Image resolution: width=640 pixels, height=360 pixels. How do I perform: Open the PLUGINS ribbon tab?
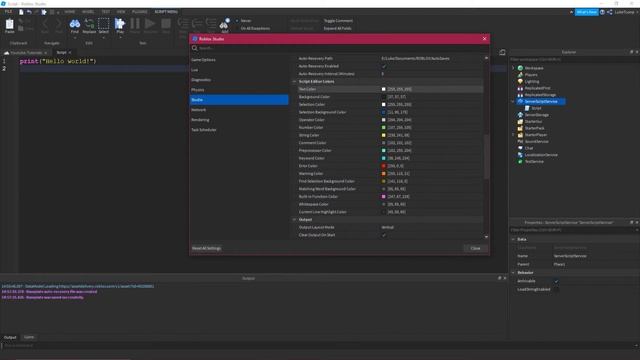tap(140, 12)
